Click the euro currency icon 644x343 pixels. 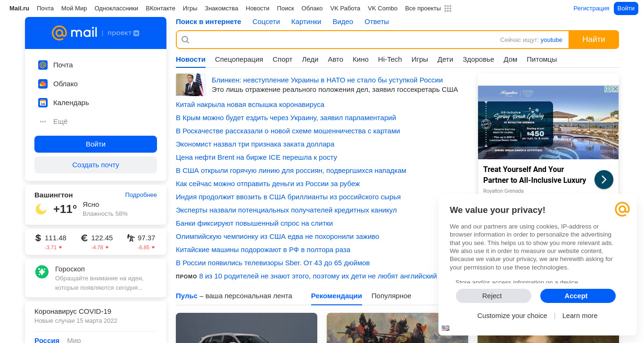pos(84,238)
